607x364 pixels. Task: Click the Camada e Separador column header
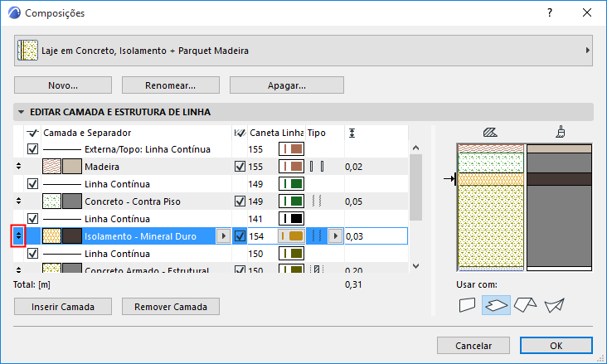(x=87, y=133)
